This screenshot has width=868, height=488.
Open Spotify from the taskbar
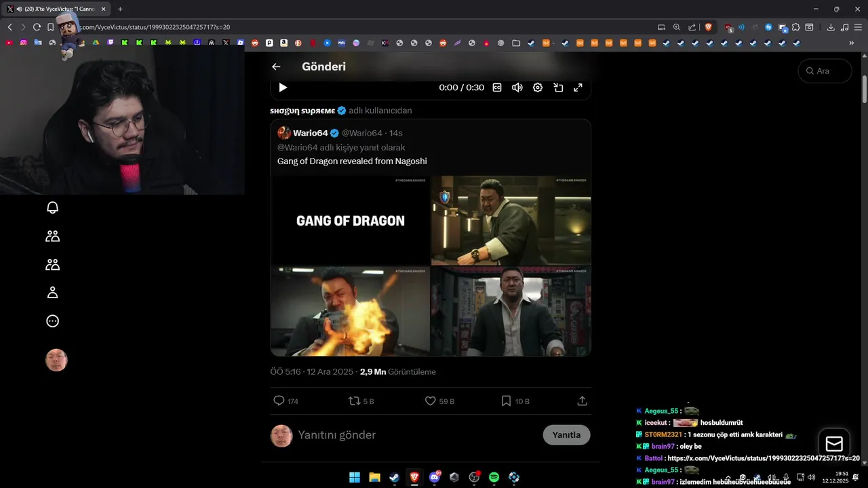tap(494, 477)
